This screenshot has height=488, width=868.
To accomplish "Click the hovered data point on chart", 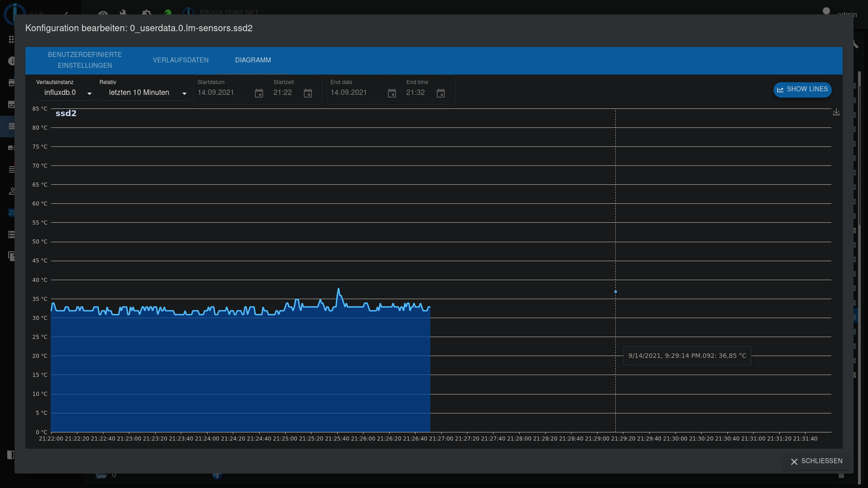I will coord(615,292).
